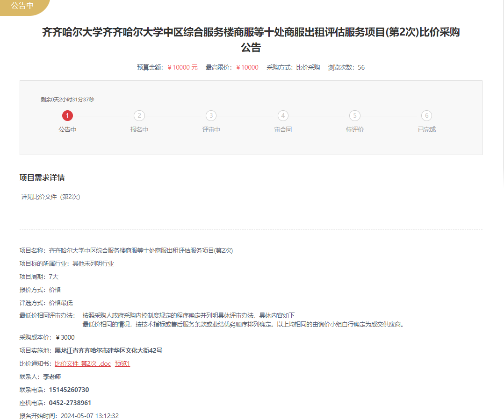Click the 评审中 step label
This screenshot has height=420, width=504.
tap(211, 129)
